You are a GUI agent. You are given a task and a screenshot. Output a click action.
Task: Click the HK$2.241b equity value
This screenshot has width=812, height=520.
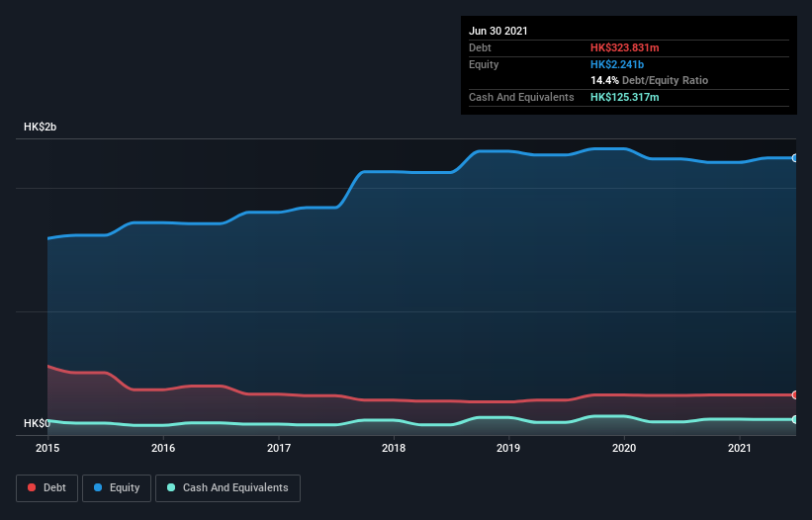[x=617, y=64]
